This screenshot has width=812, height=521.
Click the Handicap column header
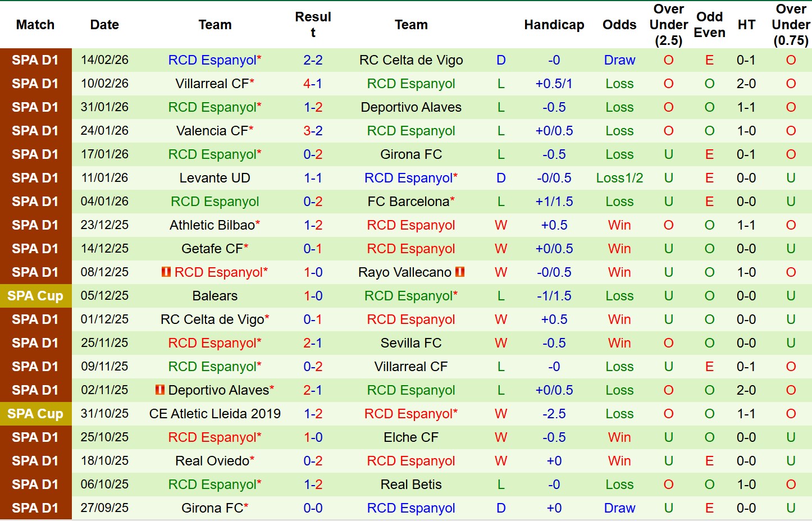click(x=554, y=25)
